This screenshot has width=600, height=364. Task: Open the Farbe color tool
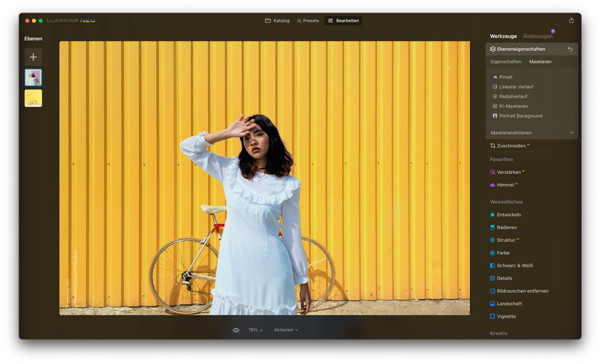point(499,252)
